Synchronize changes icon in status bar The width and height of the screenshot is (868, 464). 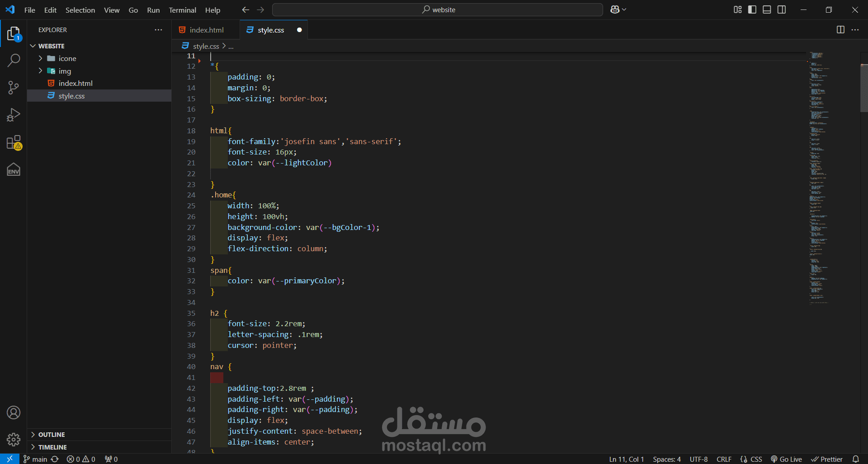click(x=55, y=459)
